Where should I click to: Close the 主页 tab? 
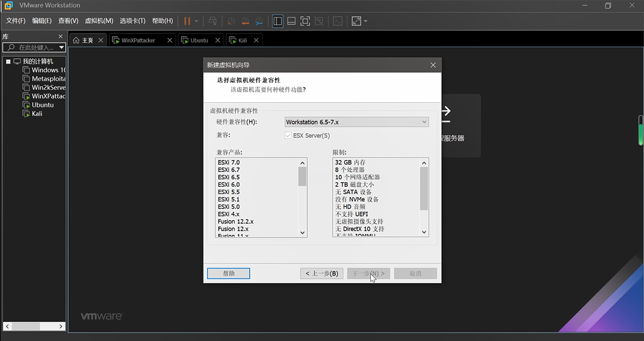tap(101, 40)
